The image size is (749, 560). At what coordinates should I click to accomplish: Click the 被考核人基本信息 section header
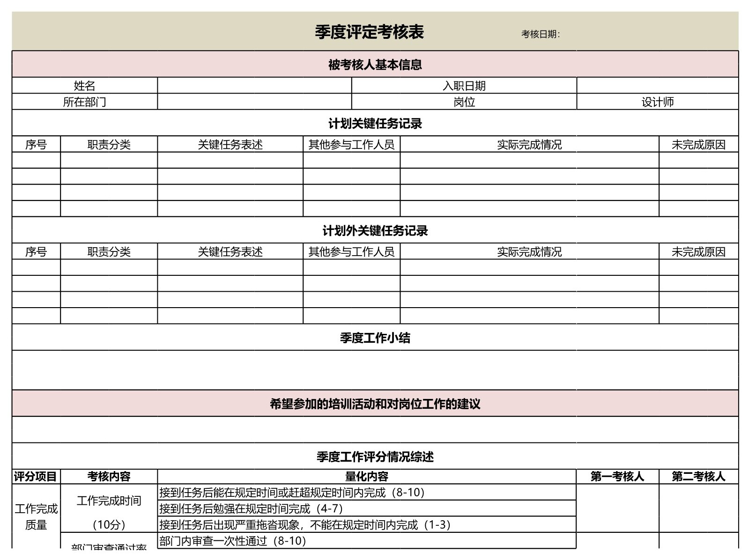(375, 65)
